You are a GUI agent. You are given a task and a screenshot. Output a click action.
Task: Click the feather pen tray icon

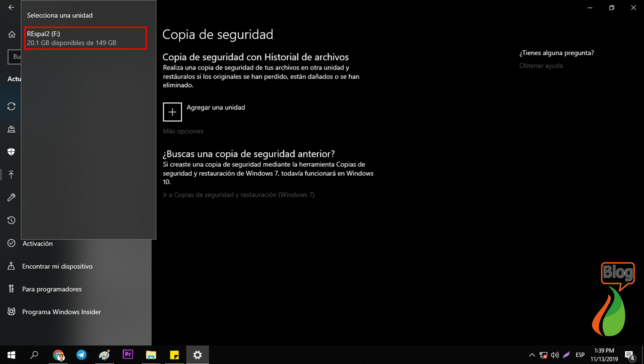[x=566, y=355]
